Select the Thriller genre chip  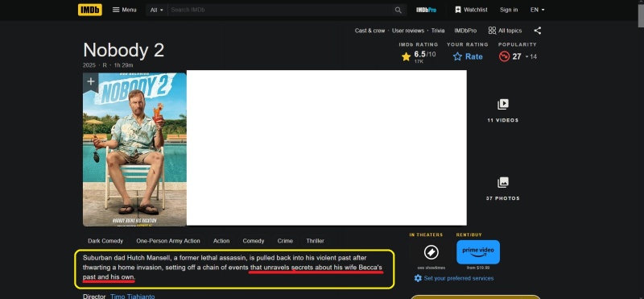click(315, 241)
